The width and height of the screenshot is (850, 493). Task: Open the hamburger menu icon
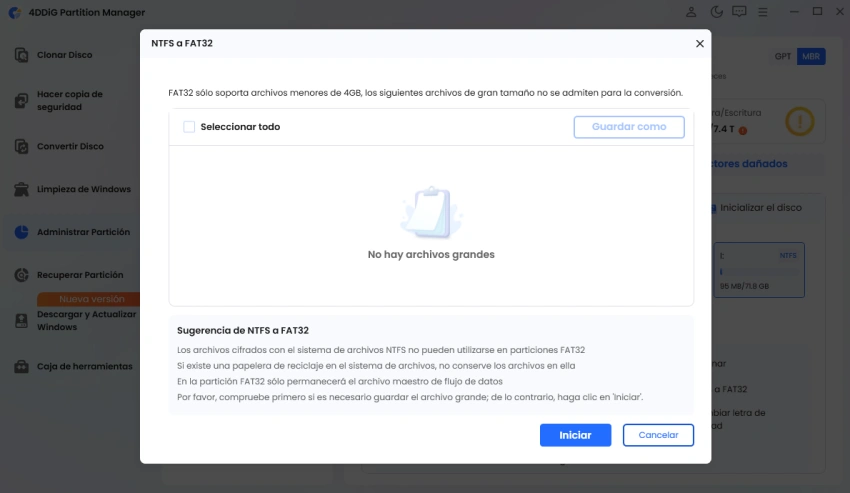(762, 12)
